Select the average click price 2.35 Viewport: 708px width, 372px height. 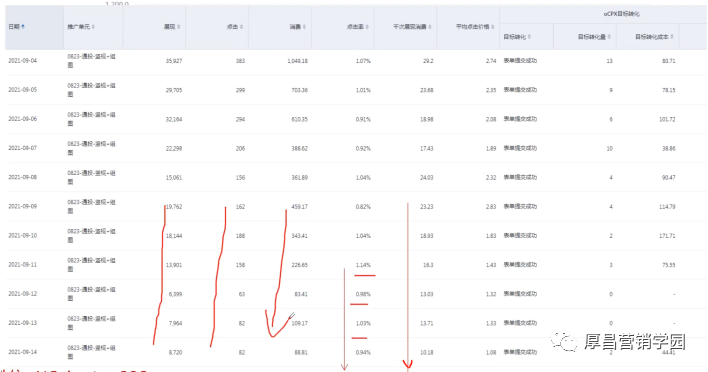pyautogui.click(x=491, y=90)
